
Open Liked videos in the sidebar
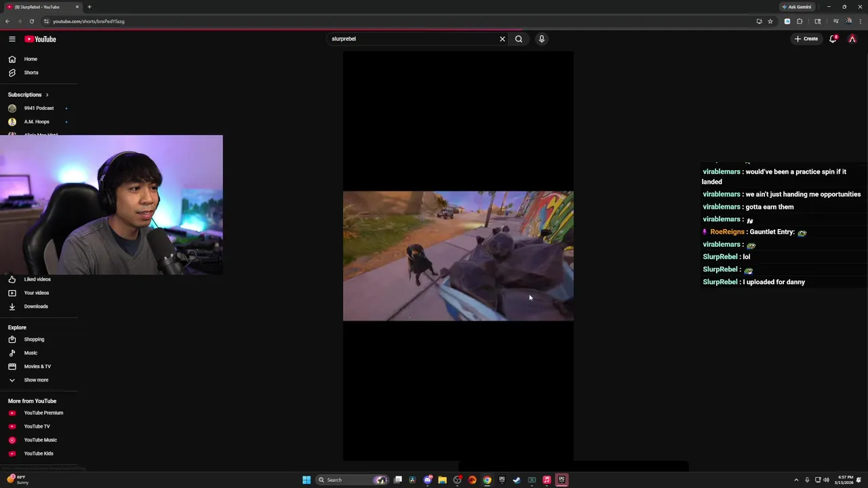click(x=39, y=279)
